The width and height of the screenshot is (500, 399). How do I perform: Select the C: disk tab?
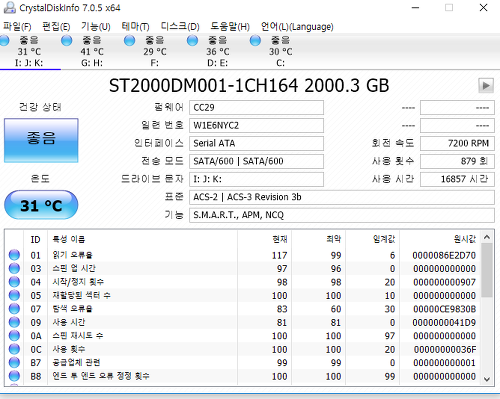(x=280, y=51)
